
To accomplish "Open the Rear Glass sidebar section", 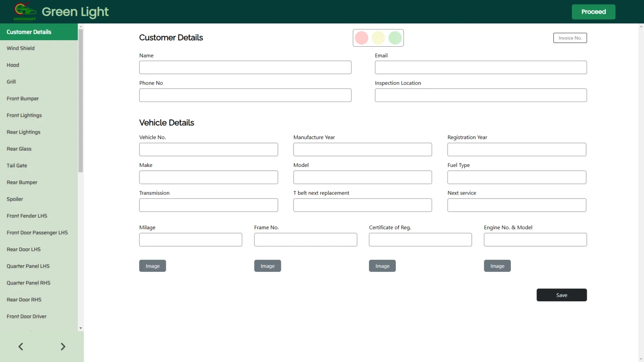I will [39, 149].
